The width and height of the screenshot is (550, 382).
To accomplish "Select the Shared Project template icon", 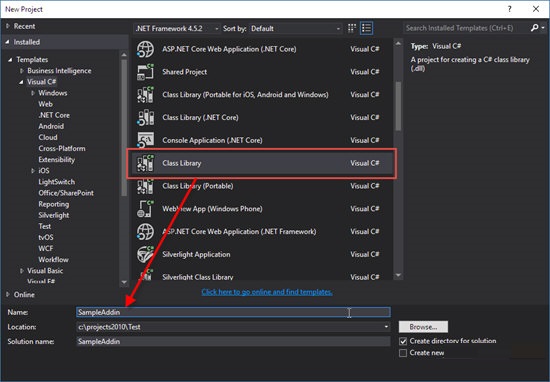I will coord(145,72).
